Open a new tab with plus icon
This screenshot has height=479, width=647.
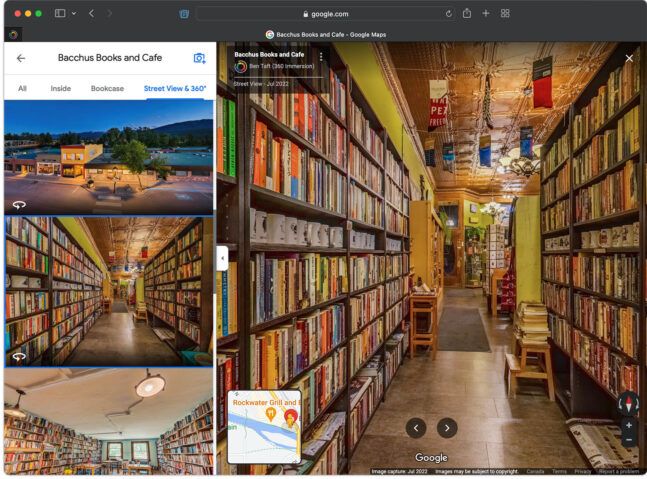point(486,14)
